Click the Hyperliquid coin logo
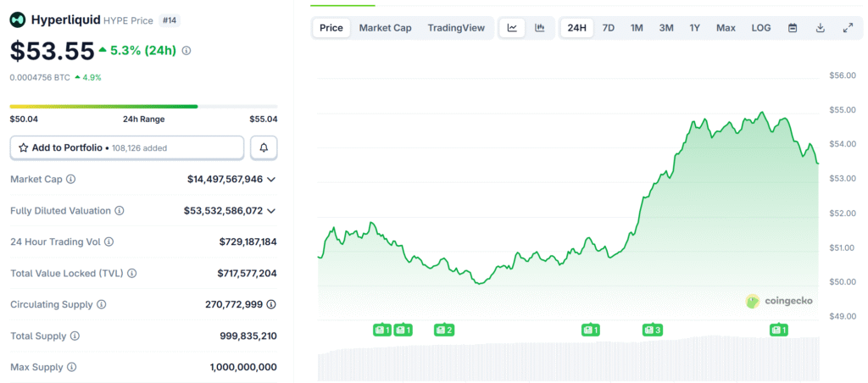The width and height of the screenshot is (868, 383). pos(19,20)
